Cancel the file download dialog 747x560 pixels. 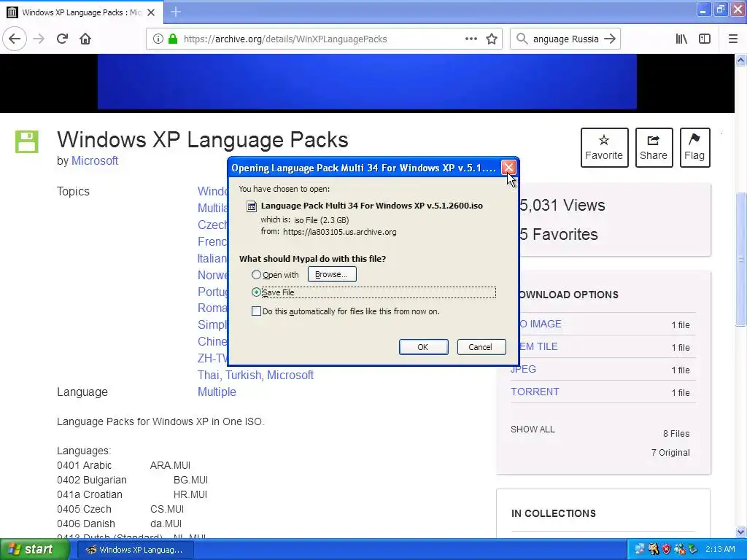[x=481, y=347]
